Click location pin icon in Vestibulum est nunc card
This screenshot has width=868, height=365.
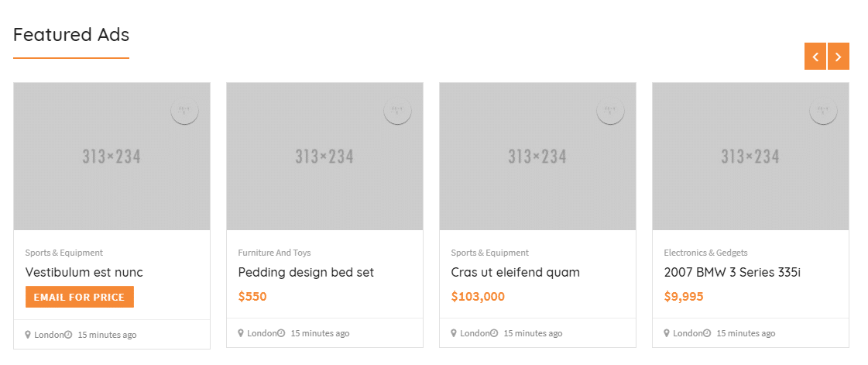(x=28, y=335)
